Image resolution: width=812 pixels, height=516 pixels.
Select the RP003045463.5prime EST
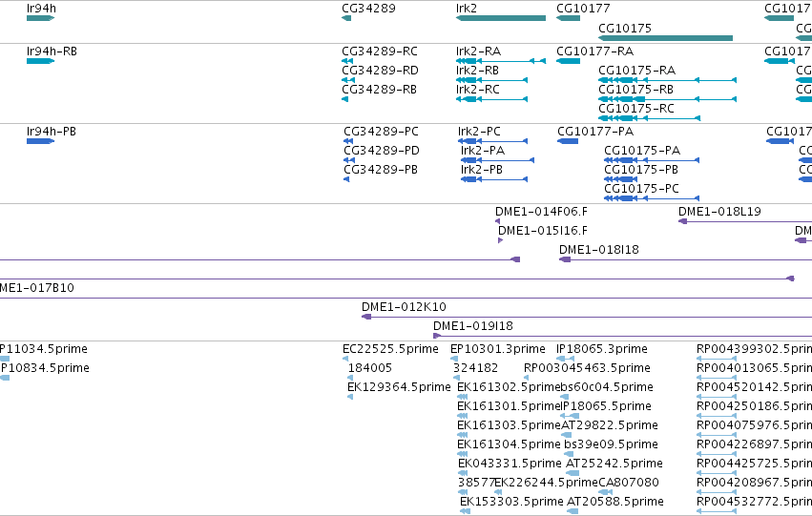click(x=527, y=378)
